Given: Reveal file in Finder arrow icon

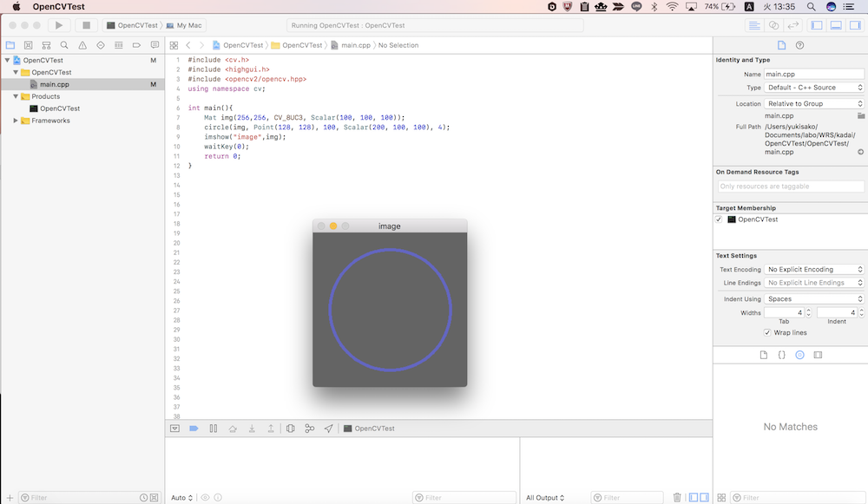Looking at the screenshot, I should pyautogui.click(x=861, y=152).
